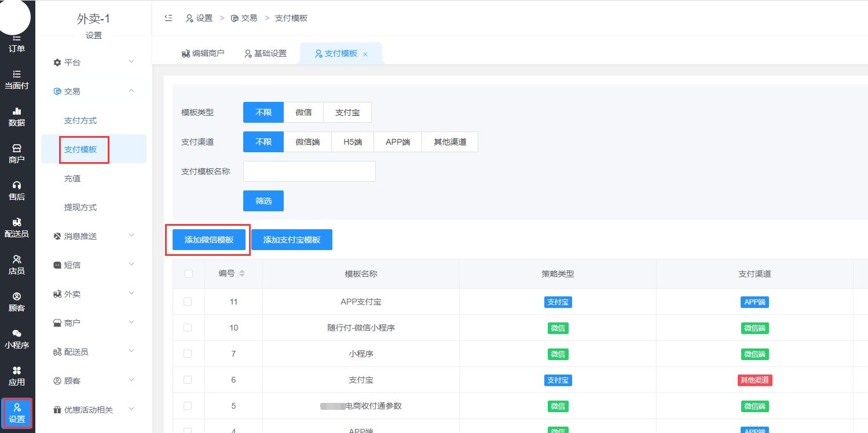This screenshot has height=433, width=868.
Task: Select 不限 for 模板类型
Action: [x=263, y=112]
